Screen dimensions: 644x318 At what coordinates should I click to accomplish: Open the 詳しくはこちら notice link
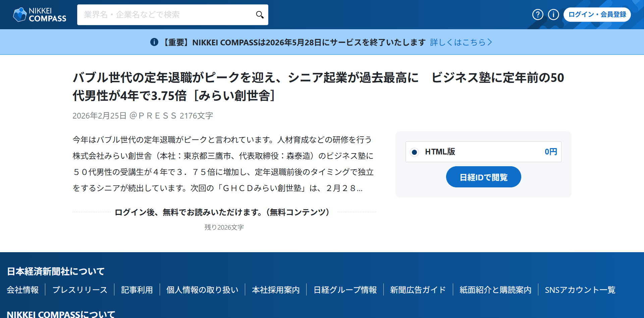tap(461, 42)
